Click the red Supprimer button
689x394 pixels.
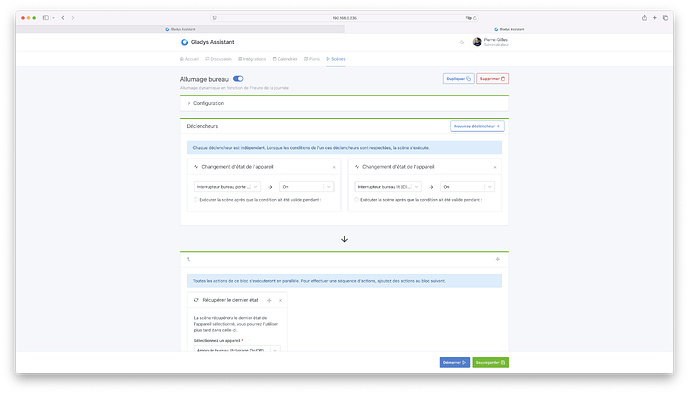pos(493,79)
